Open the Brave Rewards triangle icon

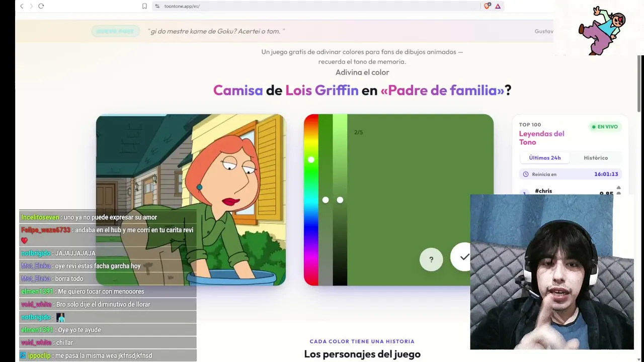tap(498, 6)
